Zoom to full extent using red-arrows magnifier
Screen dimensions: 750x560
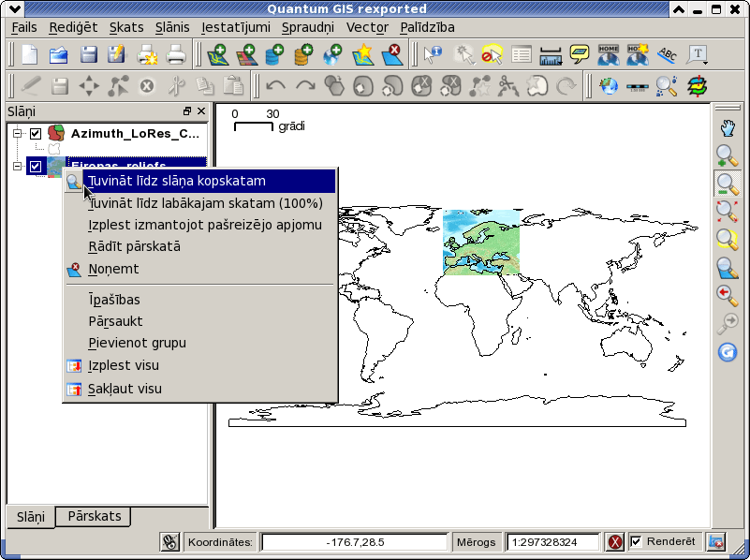(727, 212)
